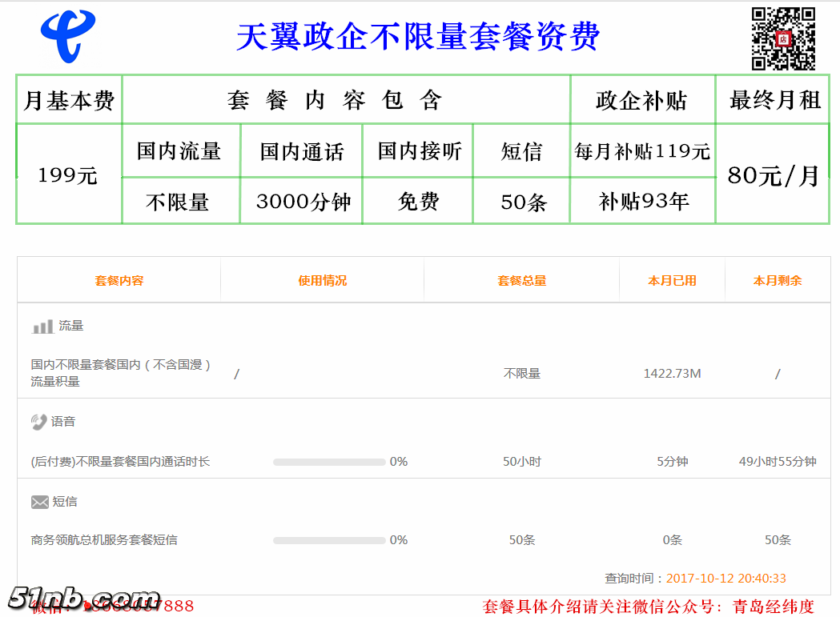The width and height of the screenshot is (840, 617).
Task: Click the 青岛经纬度 WeChat account text
Action: [x=774, y=607]
